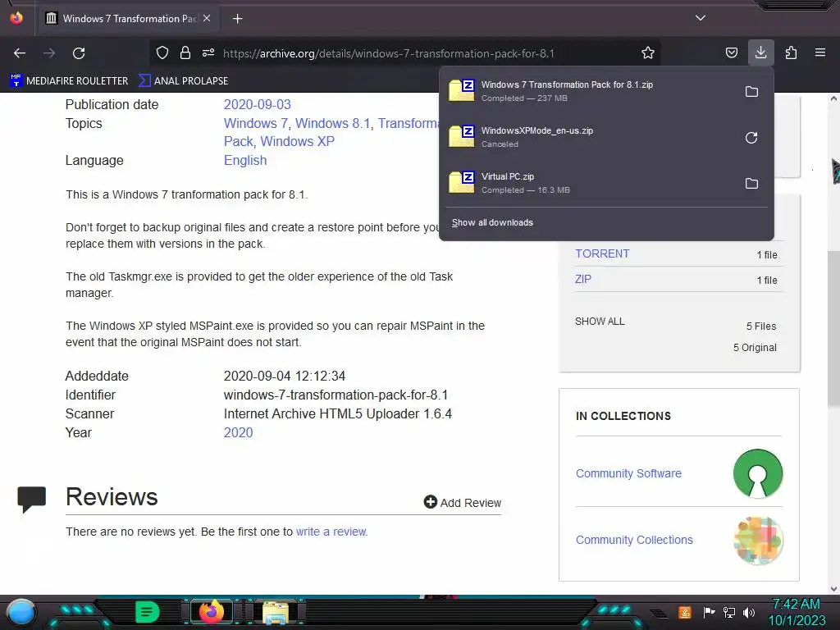Open the TORRENT download option
Screen dimensions: 840x630
point(602,254)
